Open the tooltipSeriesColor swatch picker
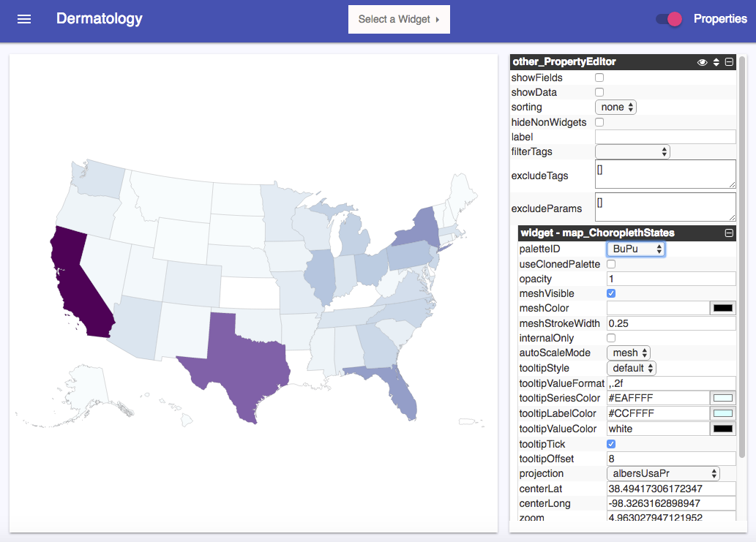This screenshot has width=756, height=542. (x=723, y=398)
